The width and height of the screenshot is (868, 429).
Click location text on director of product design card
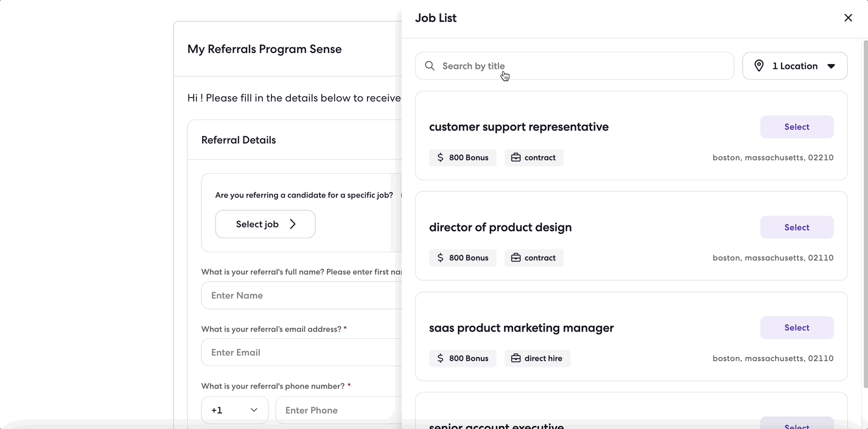[773, 258]
